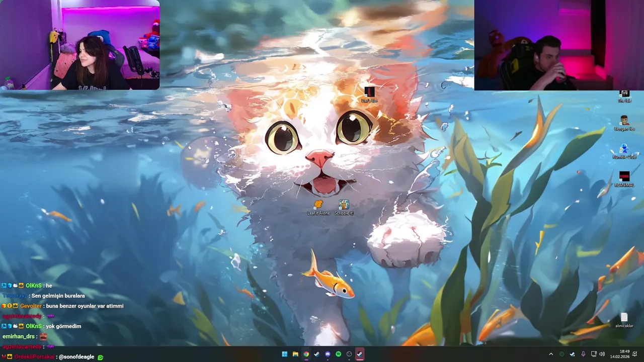Click chat message 'yok görmedim'
Viewport: 644px width, 362px height.
pos(63,326)
